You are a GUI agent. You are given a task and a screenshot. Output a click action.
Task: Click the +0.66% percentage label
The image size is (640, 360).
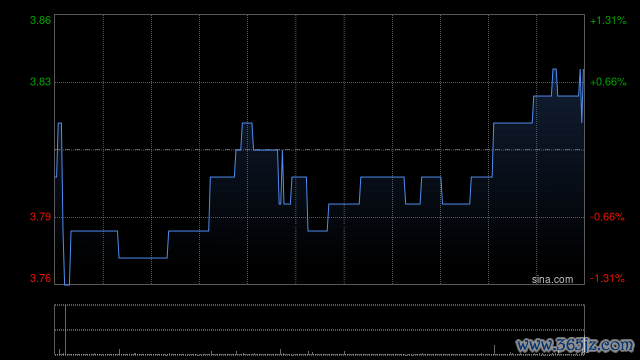click(608, 82)
